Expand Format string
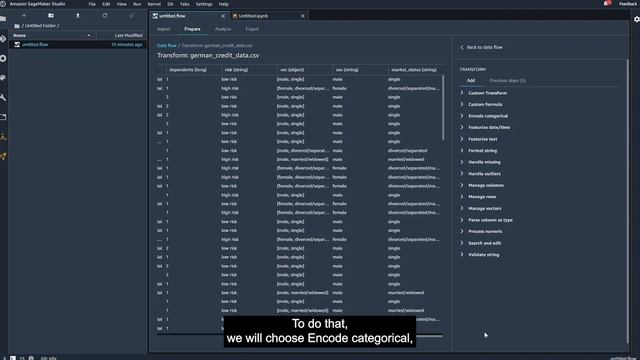640x360 pixels. [482, 151]
